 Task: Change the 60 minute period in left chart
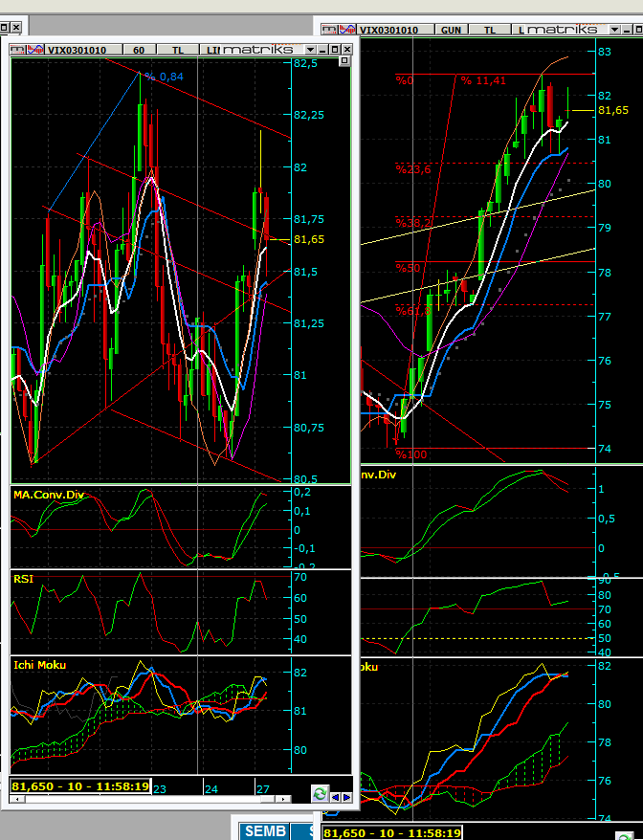[x=140, y=49]
